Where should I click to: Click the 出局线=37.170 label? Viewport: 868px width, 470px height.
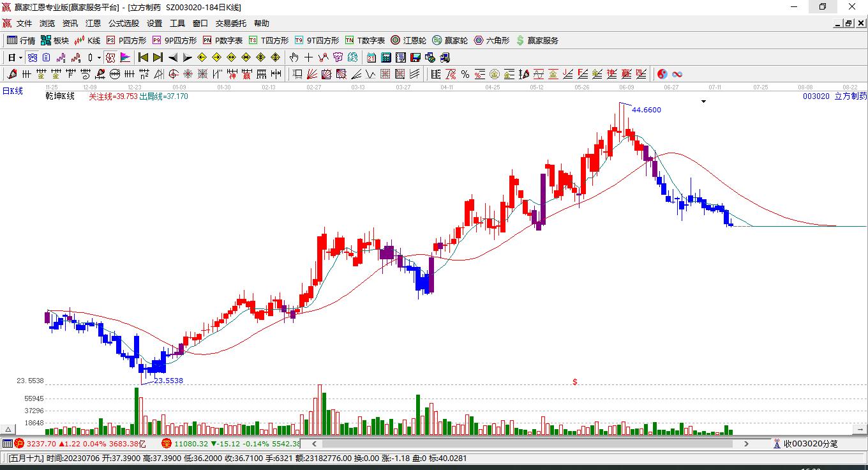[x=163, y=96]
